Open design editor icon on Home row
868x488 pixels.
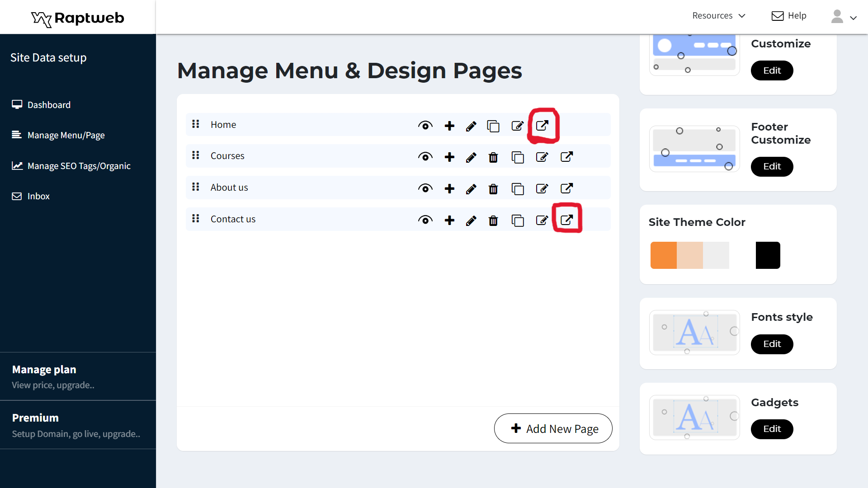coord(518,126)
